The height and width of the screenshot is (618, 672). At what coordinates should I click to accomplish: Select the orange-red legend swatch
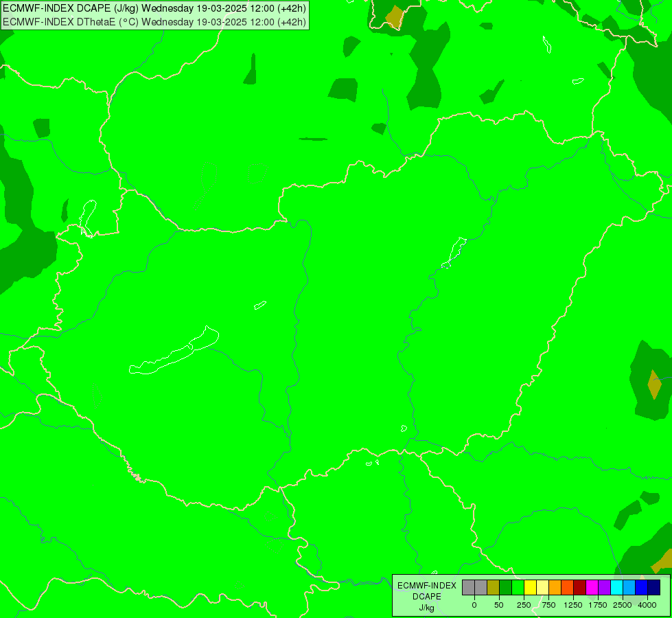[x=568, y=588]
